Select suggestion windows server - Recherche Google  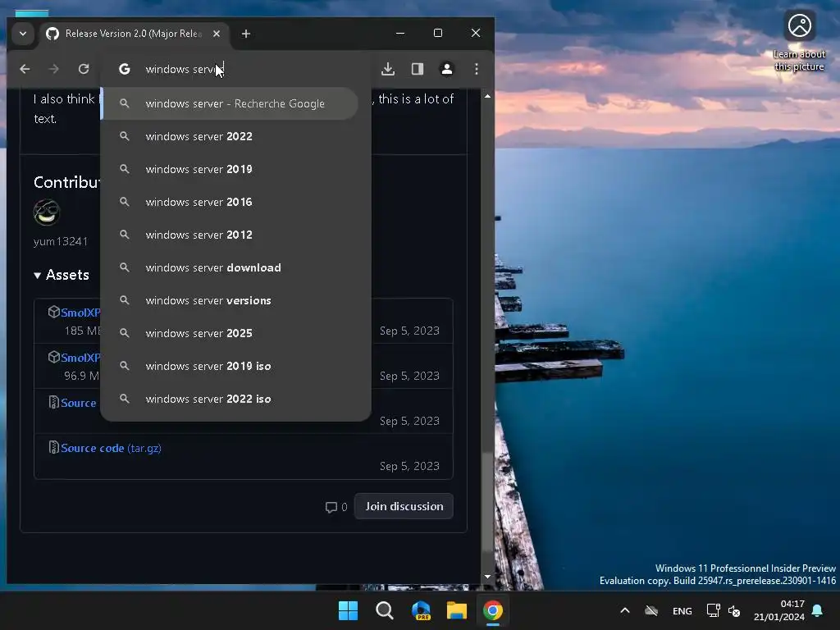click(x=231, y=103)
